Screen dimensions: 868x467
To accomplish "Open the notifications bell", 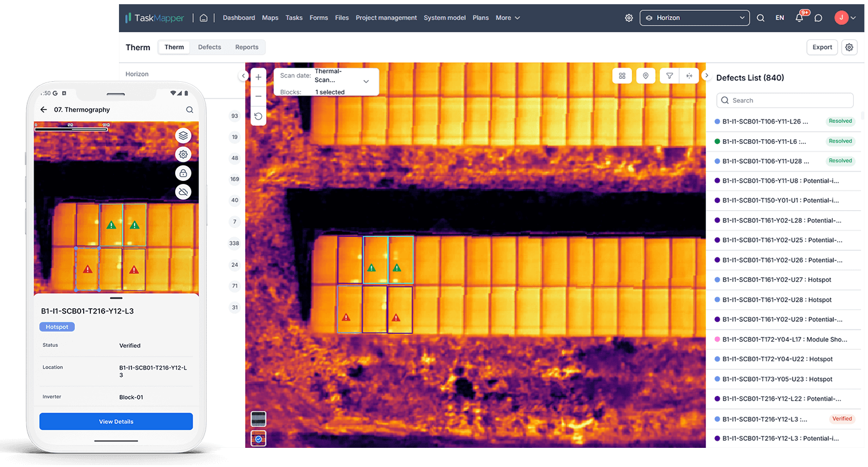I will pos(799,18).
